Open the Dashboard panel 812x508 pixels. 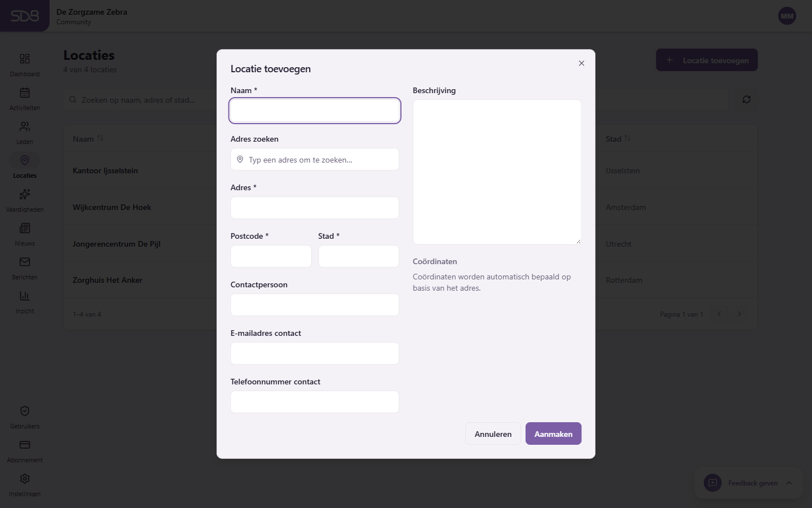point(25,64)
